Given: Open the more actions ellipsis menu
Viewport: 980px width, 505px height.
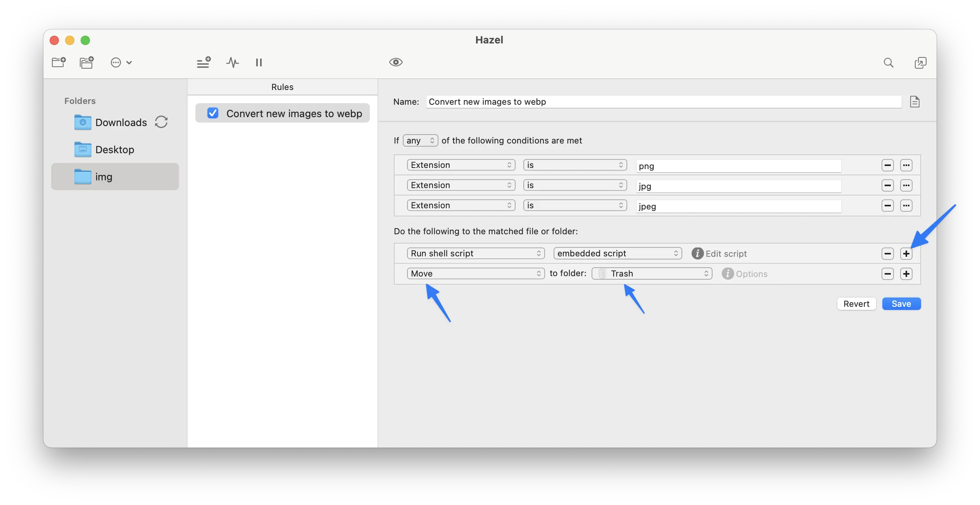Looking at the screenshot, I should point(121,62).
